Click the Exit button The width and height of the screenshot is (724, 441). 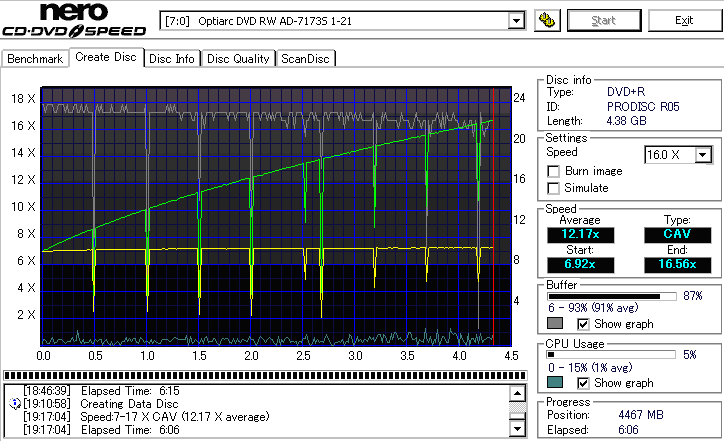(x=683, y=21)
